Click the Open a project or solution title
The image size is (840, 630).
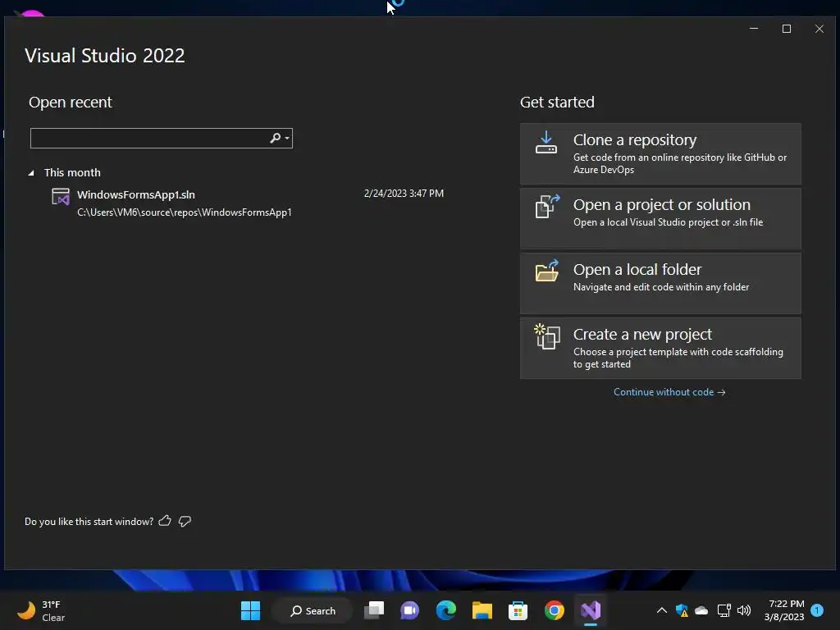pyautogui.click(x=662, y=204)
